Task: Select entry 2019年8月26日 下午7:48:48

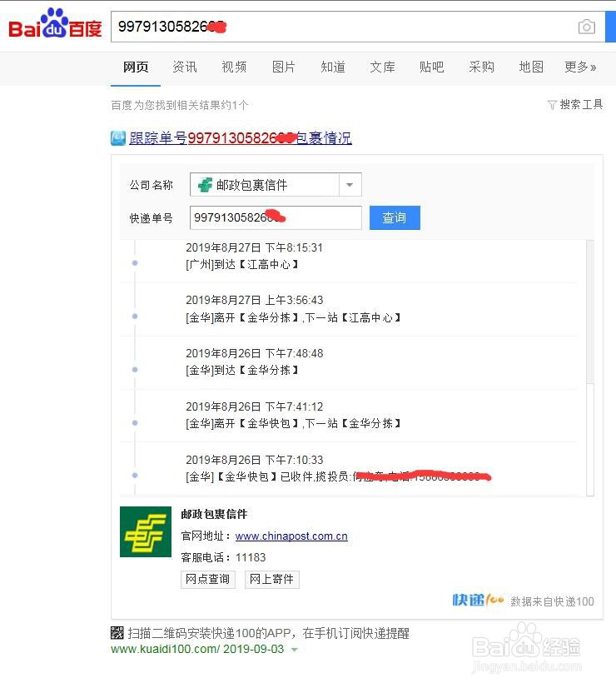Action: coord(254,353)
